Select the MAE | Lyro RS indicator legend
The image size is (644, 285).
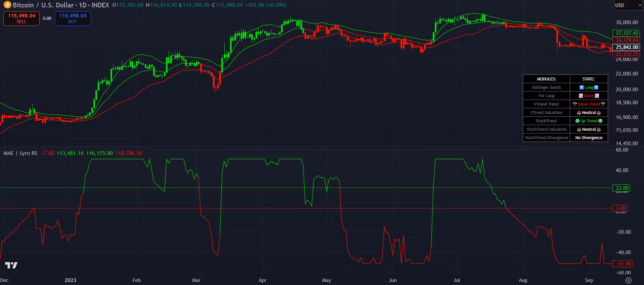pos(20,153)
